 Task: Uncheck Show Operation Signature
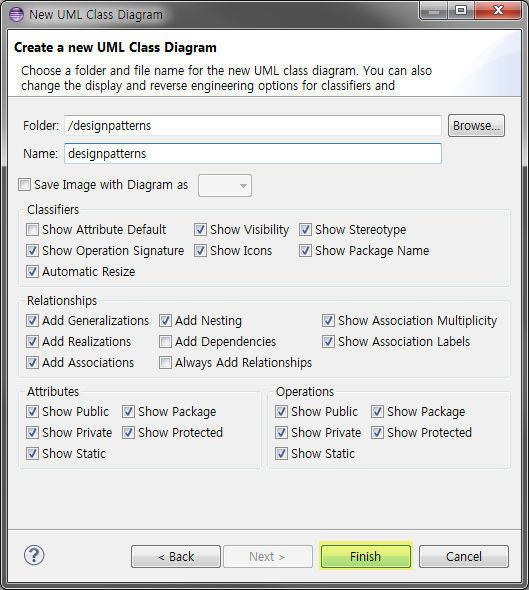tap(32, 251)
